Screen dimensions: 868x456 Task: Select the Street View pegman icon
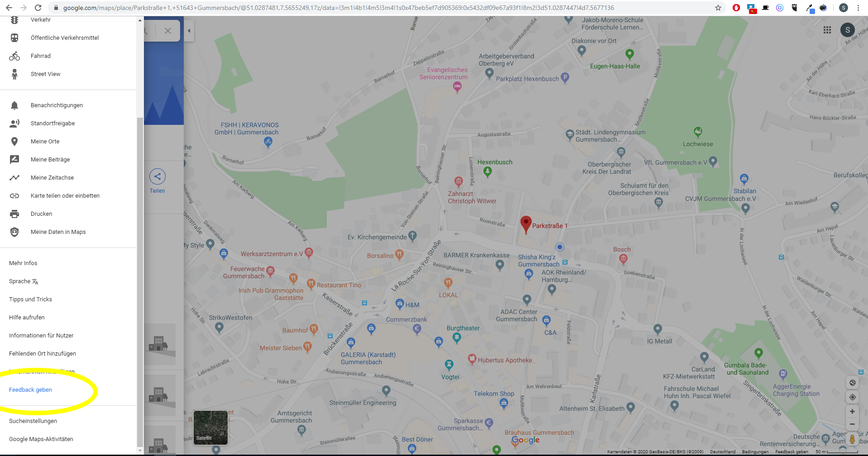click(x=852, y=439)
